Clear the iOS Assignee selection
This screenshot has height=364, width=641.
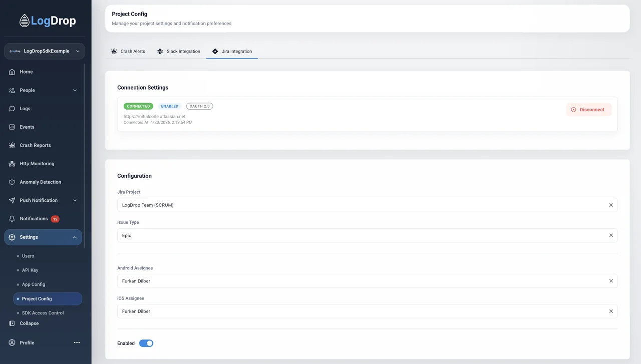(611, 311)
